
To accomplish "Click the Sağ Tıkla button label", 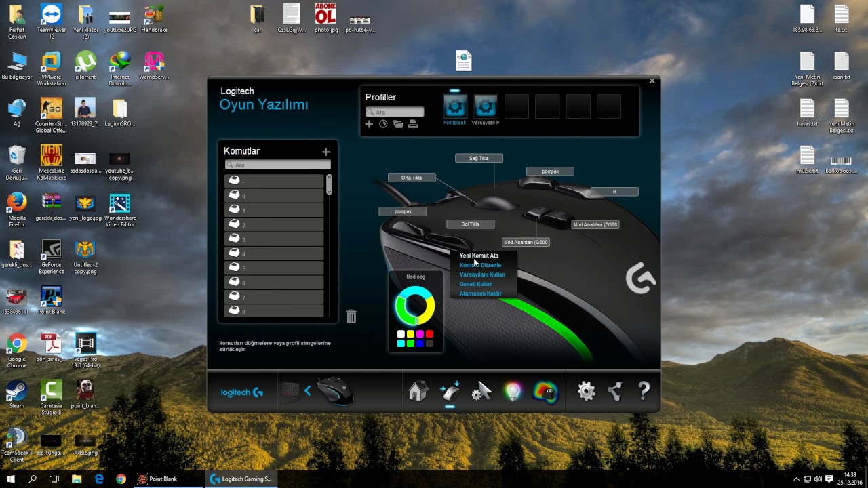I will [479, 158].
